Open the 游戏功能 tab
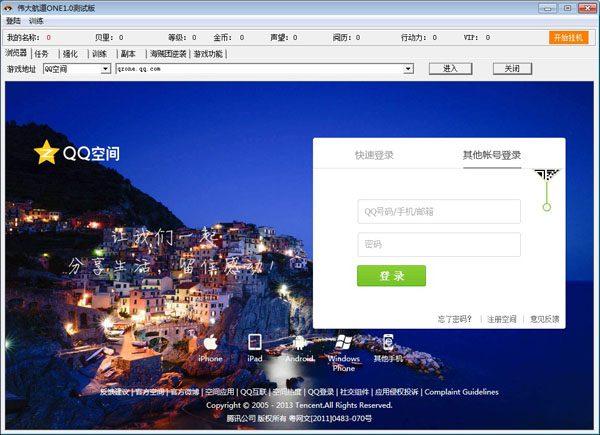 point(208,54)
